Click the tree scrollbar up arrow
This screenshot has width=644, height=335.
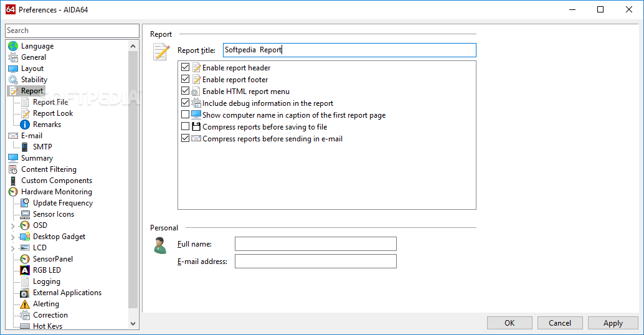click(x=133, y=46)
